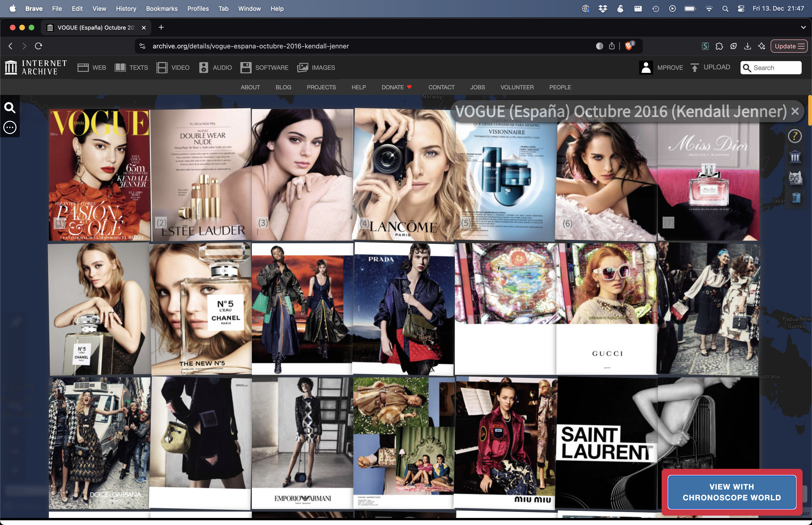Go to the PROJECTS page
Screen dimensions: 812x525
point(321,87)
